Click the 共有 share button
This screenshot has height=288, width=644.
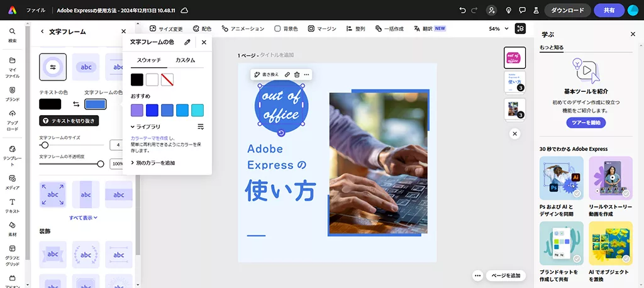609,10
